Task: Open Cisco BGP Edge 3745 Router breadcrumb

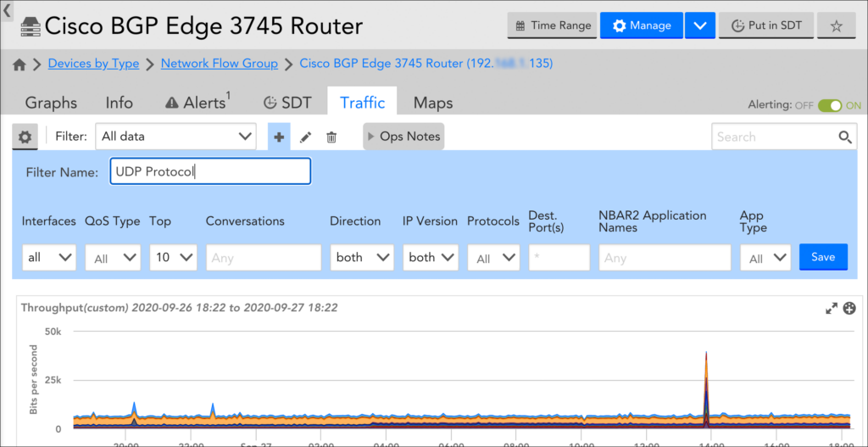Action: 426,64
